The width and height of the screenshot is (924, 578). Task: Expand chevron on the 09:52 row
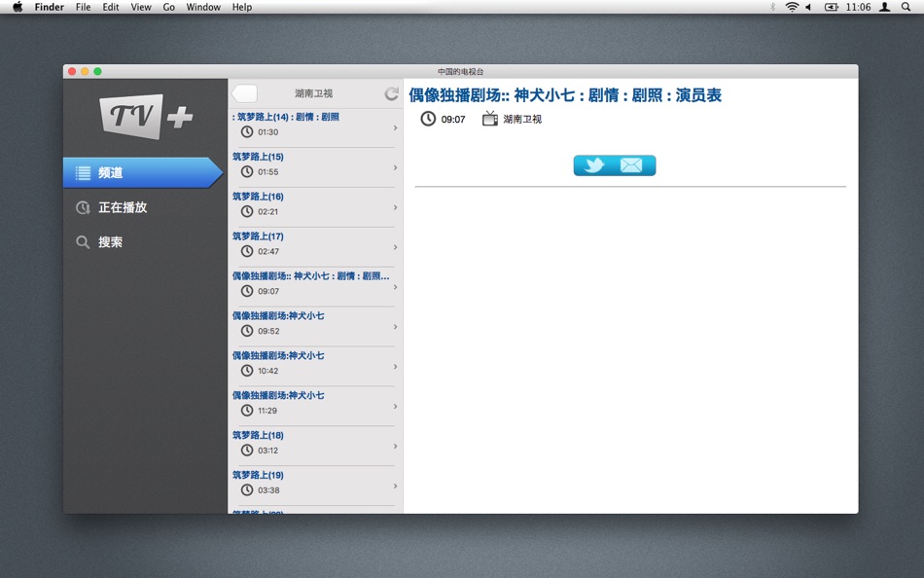(396, 327)
